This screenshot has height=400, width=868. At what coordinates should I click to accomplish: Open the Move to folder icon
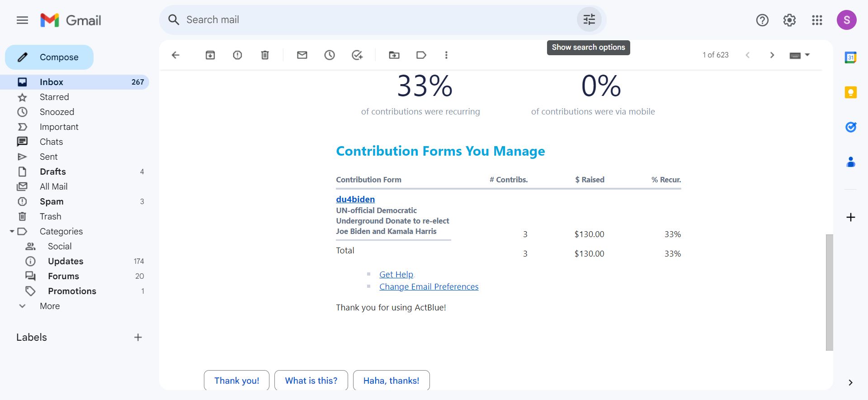(394, 55)
